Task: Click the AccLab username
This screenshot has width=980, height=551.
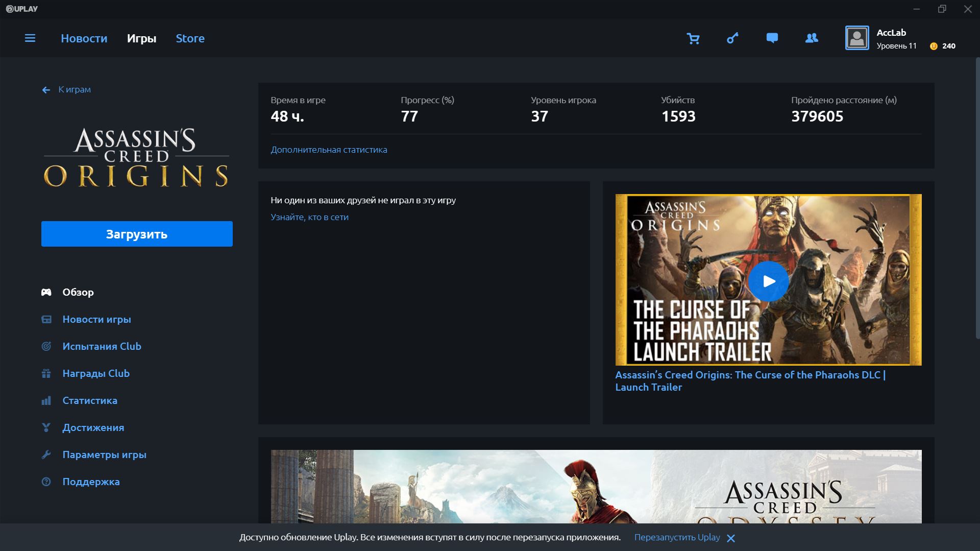Action: pyautogui.click(x=891, y=33)
